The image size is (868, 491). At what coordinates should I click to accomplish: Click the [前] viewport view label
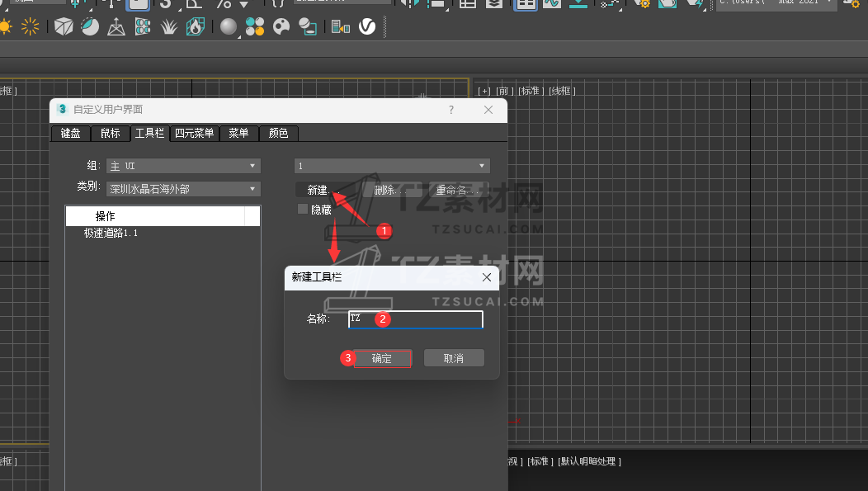click(x=504, y=91)
